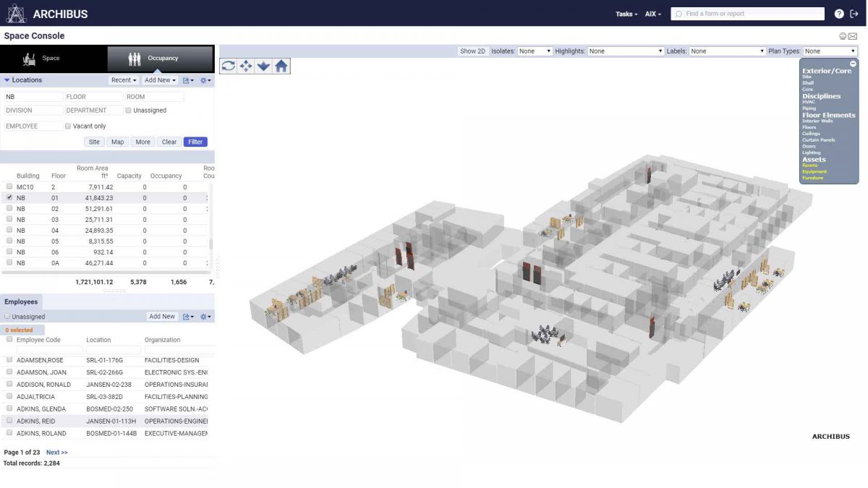Toggle the Rooms layer in Assets
Viewport: 868px width, 488px height.
coord(809,166)
